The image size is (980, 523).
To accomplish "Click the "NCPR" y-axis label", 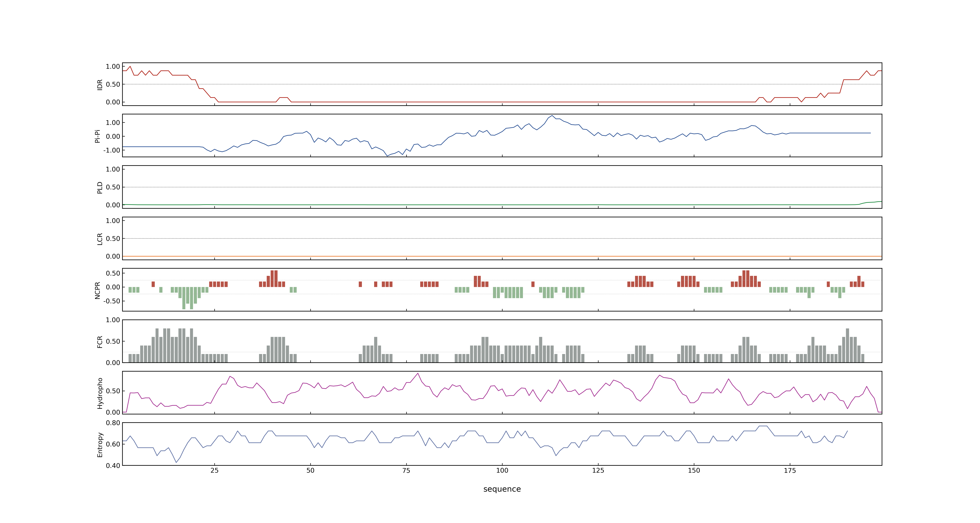I will (97, 290).
